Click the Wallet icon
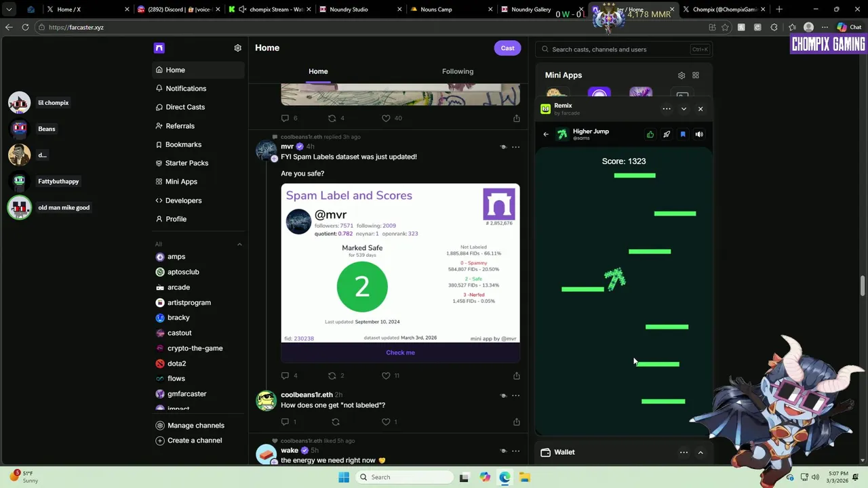Viewport: 868px width, 488px height. click(545, 452)
